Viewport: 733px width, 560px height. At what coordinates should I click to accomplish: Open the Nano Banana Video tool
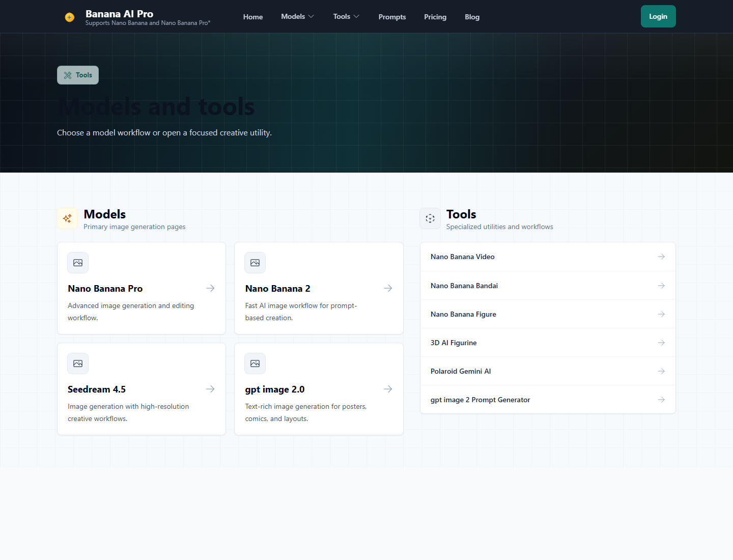(x=548, y=257)
